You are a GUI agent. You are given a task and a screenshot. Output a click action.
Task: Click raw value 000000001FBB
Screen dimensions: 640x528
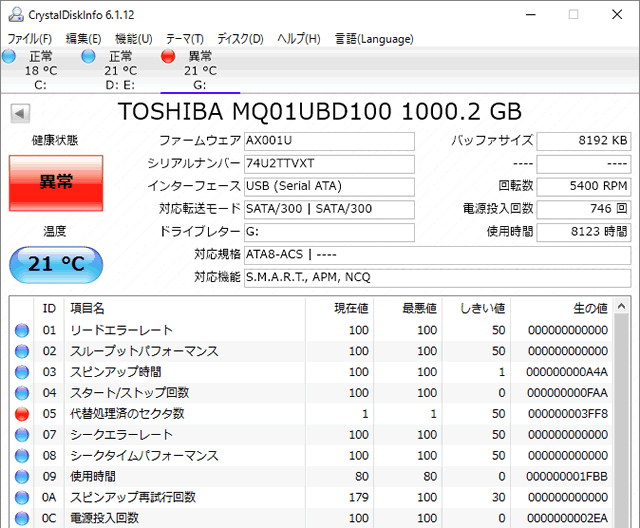(x=567, y=477)
